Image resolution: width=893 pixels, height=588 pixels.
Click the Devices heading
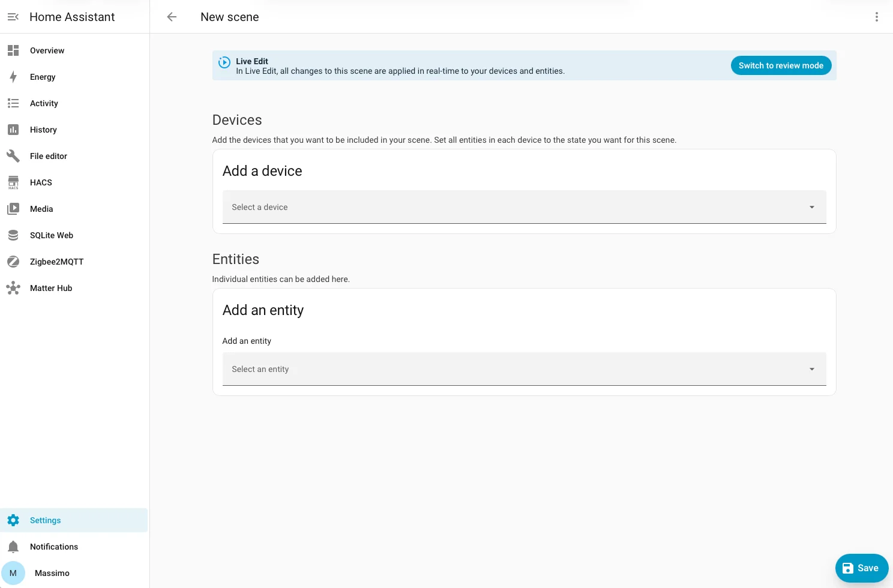click(237, 120)
